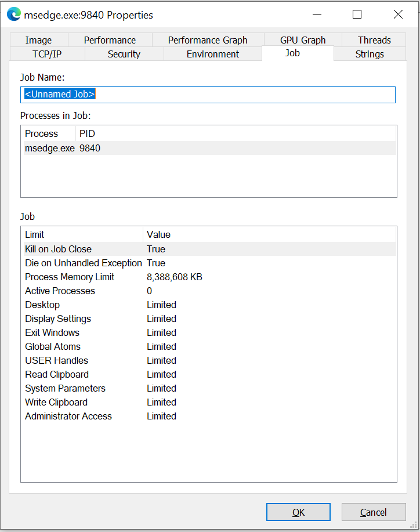
Task: Switch to the Security tab
Action: (124, 54)
